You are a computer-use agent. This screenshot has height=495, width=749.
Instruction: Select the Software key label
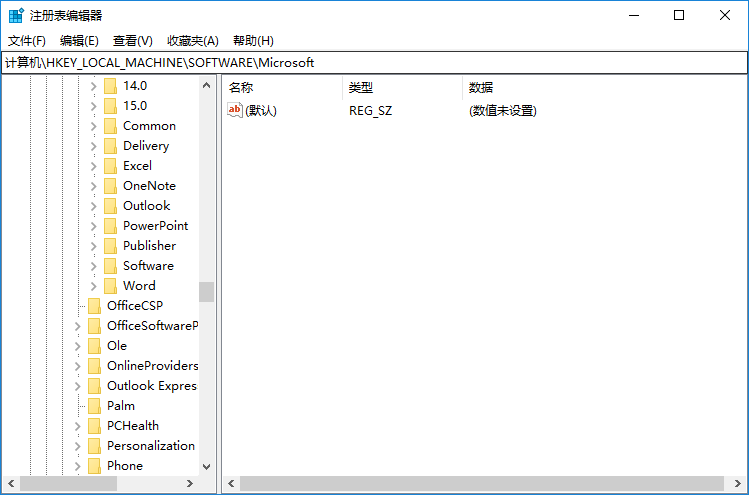click(149, 266)
